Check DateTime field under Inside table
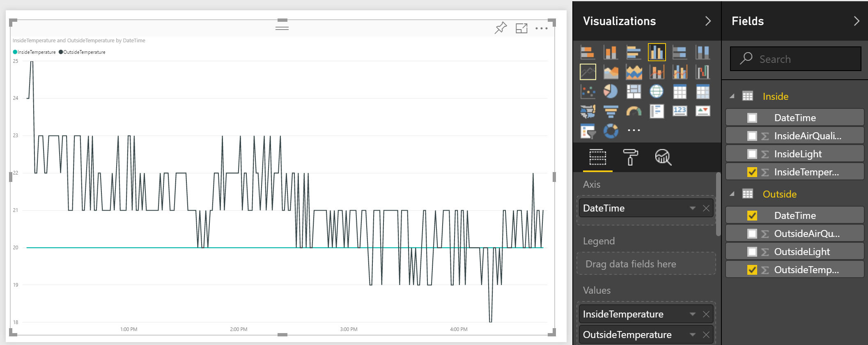 [x=752, y=118]
